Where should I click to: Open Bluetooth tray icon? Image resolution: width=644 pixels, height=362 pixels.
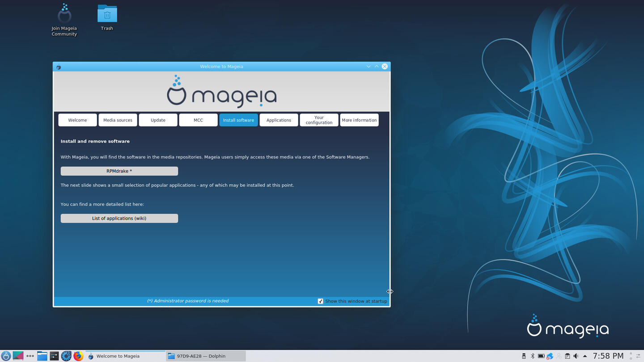[532, 356]
